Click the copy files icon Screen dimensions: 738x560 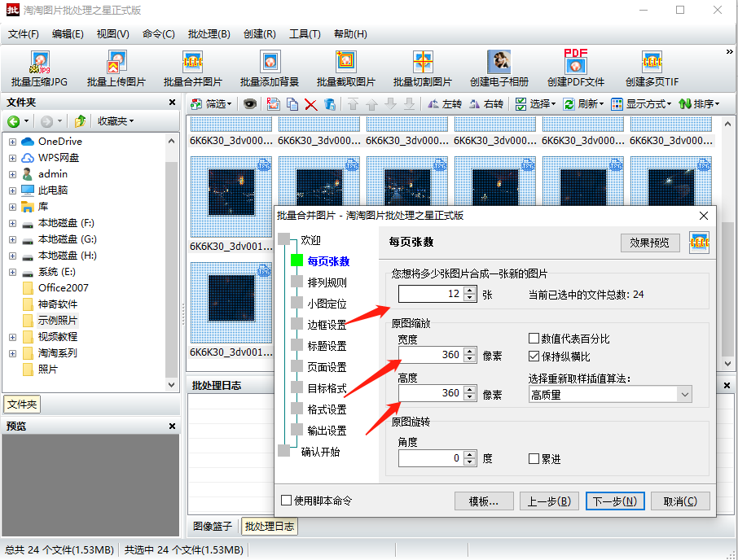[x=292, y=104]
